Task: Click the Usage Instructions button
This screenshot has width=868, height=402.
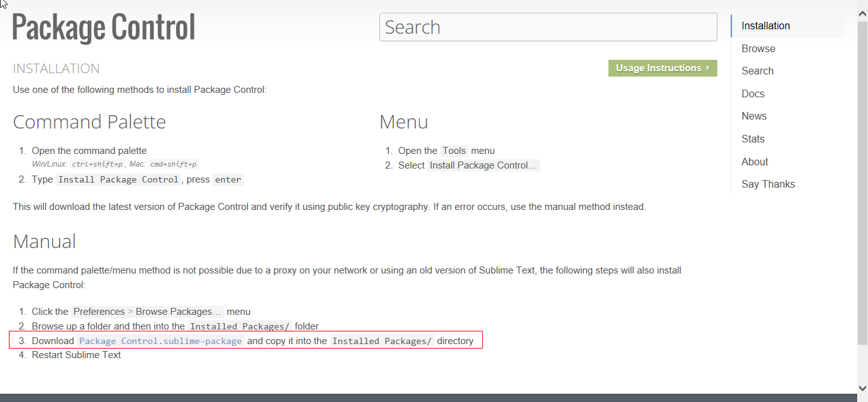Action: click(663, 67)
